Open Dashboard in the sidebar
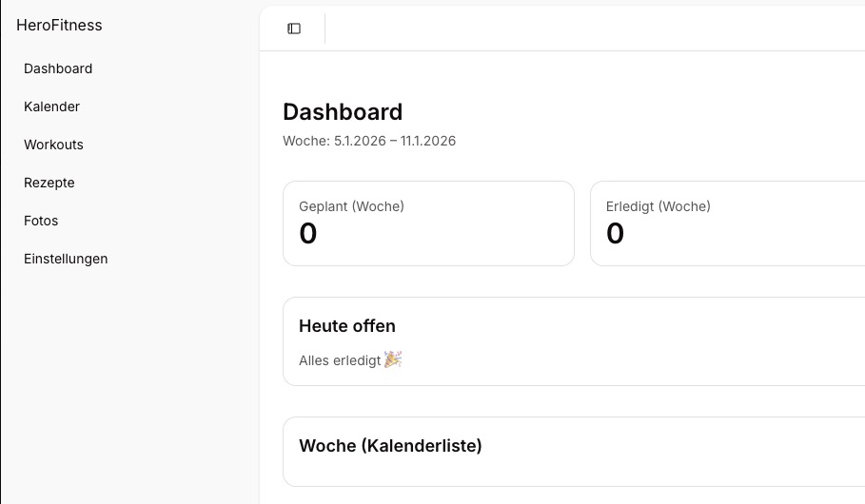 tap(58, 68)
